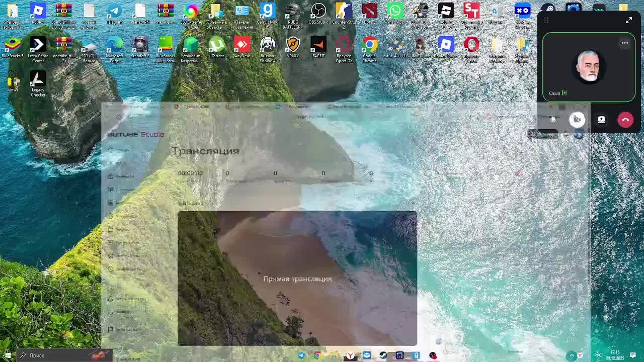Image resolution: width=644 pixels, height=362 pixels.
Task: Show hidden system tray icons
Action: 572,355
